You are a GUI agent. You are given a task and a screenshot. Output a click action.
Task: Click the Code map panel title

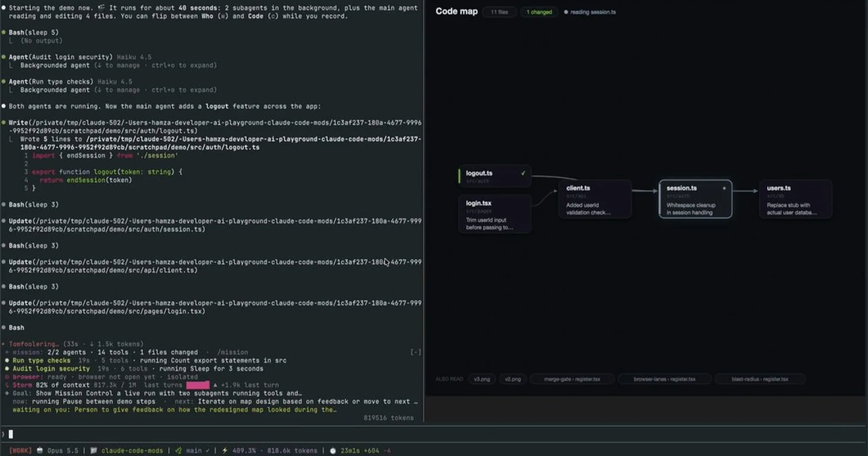click(457, 11)
